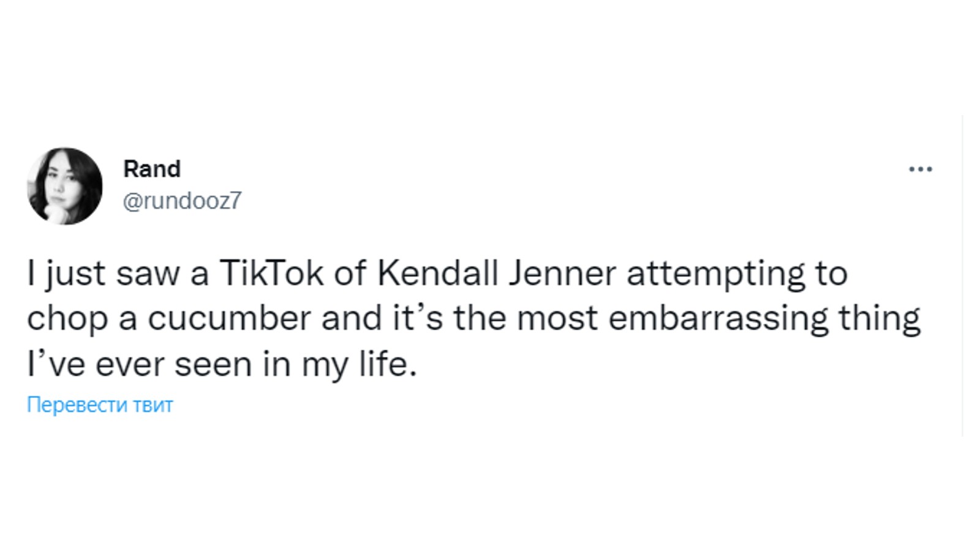Image resolution: width=980 pixels, height=551 pixels.
Task: Click the word "ever" in the last line
Action: [130, 364]
